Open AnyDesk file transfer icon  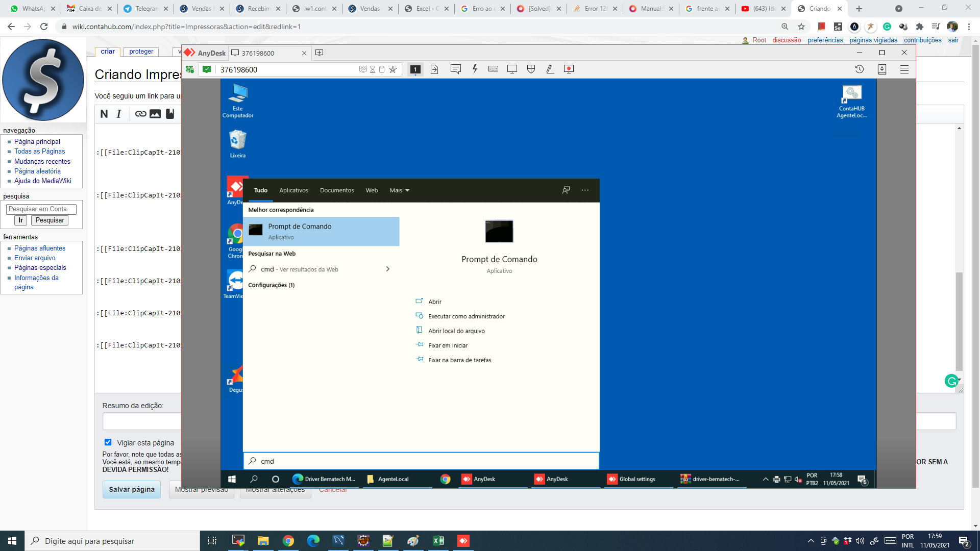click(x=434, y=69)
